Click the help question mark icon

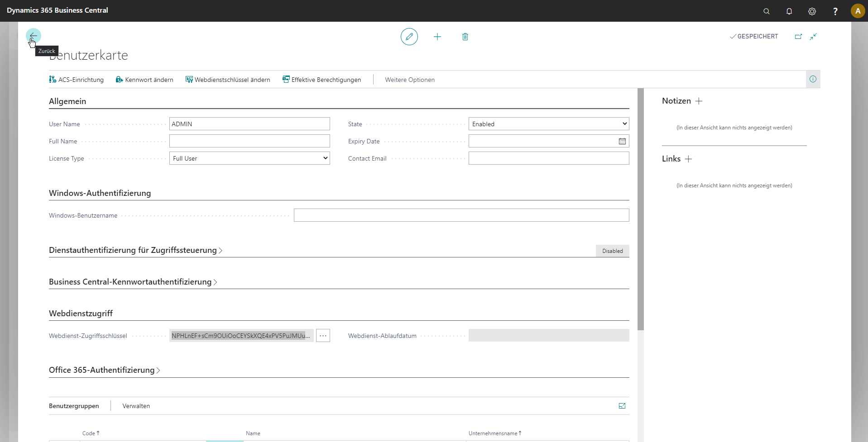[835, 11]
